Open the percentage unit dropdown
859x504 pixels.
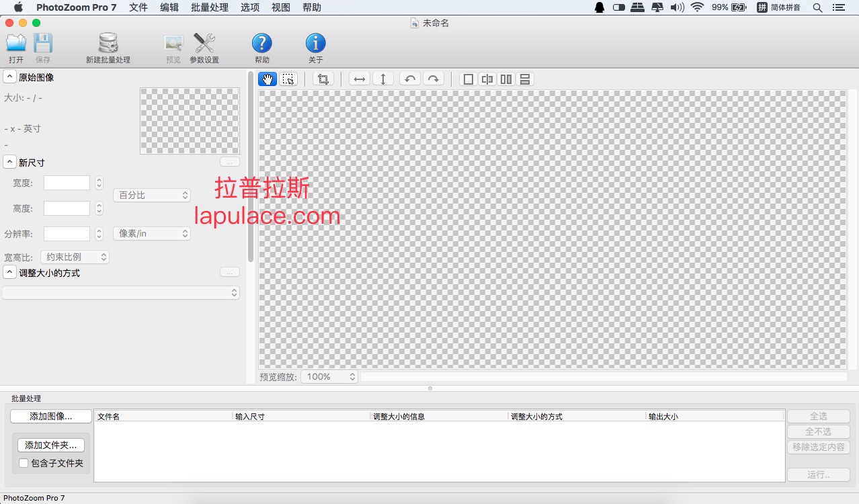(151, 195)
